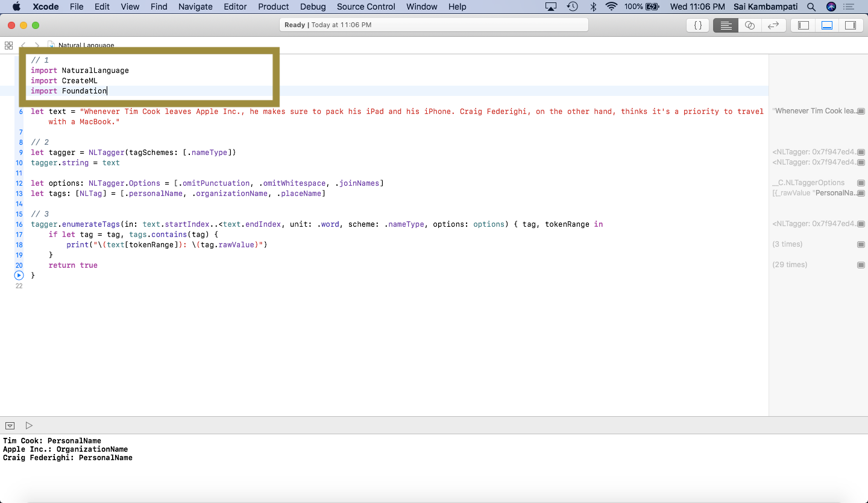868x503 pixels.
Task: Toggle the right inspector panel
Action: [851, 25]
